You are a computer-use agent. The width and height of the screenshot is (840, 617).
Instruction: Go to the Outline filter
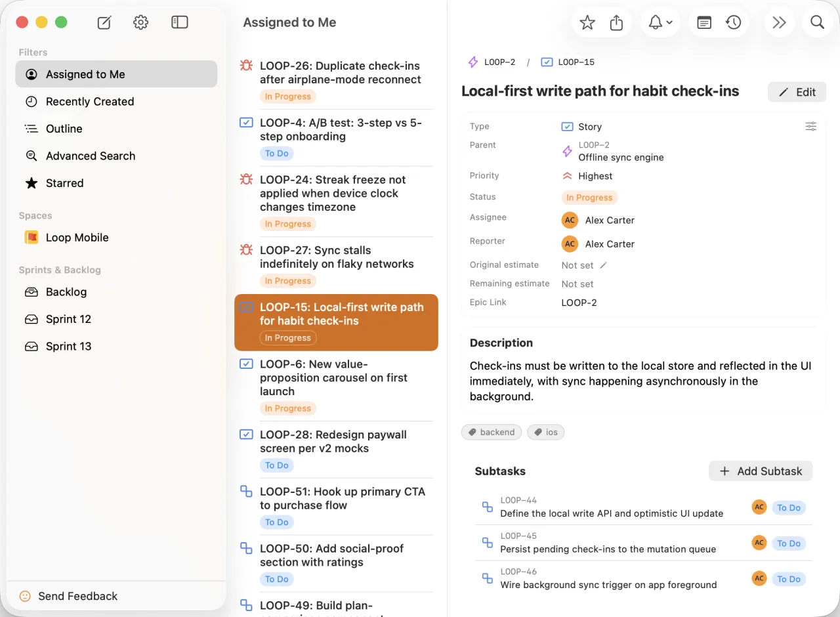pyautogui.click(x=116, y=129)
